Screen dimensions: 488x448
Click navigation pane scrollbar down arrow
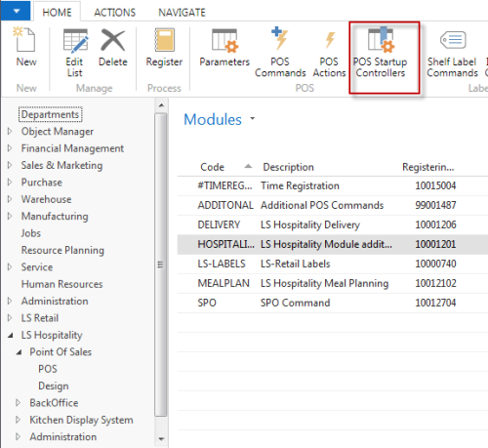coord(161,439)
